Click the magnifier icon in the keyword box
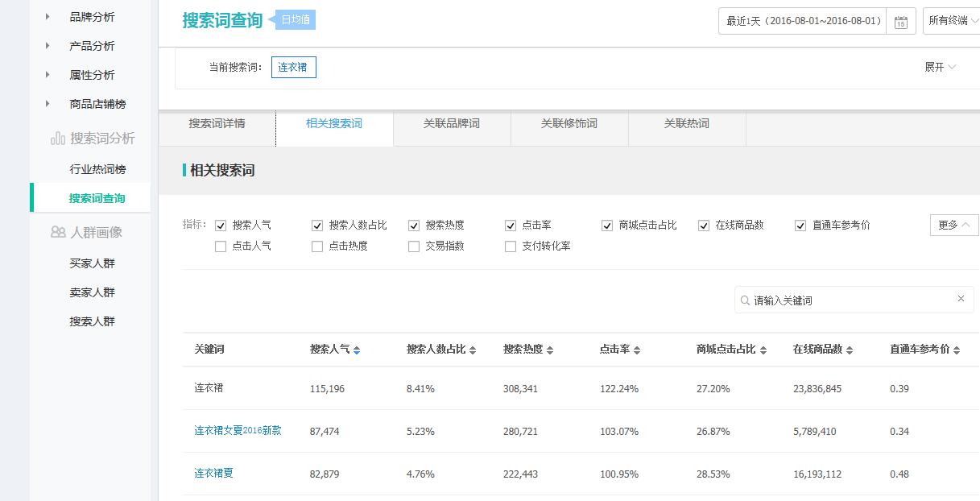The width and height of the screenshot is (980, 501). 745,300
